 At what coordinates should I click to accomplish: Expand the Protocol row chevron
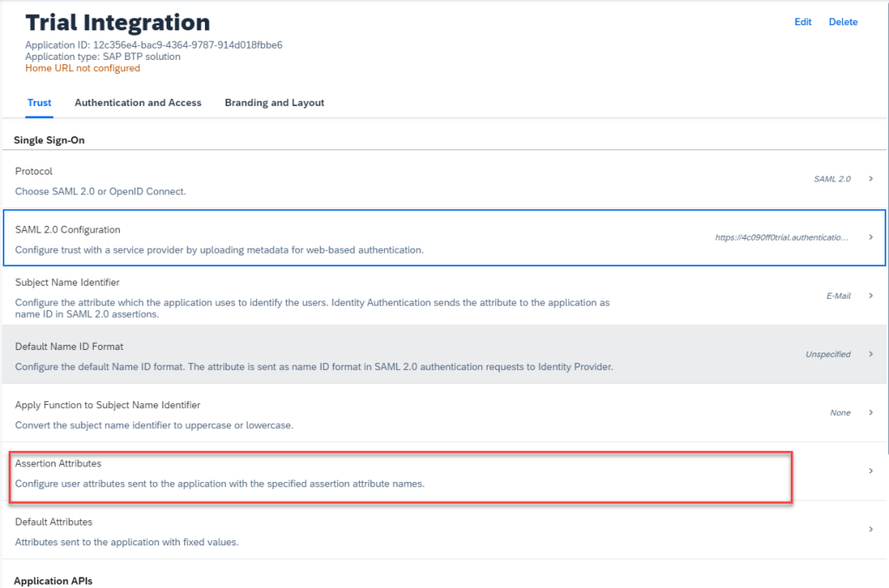[871, 178]
